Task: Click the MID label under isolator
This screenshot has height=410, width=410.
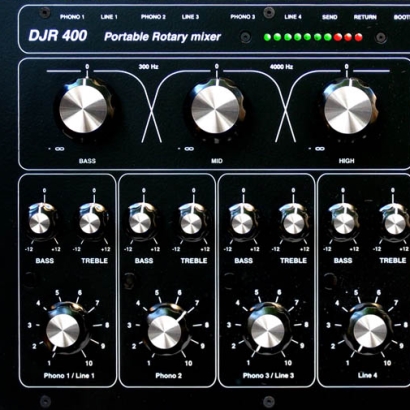Action: (217, 161)
